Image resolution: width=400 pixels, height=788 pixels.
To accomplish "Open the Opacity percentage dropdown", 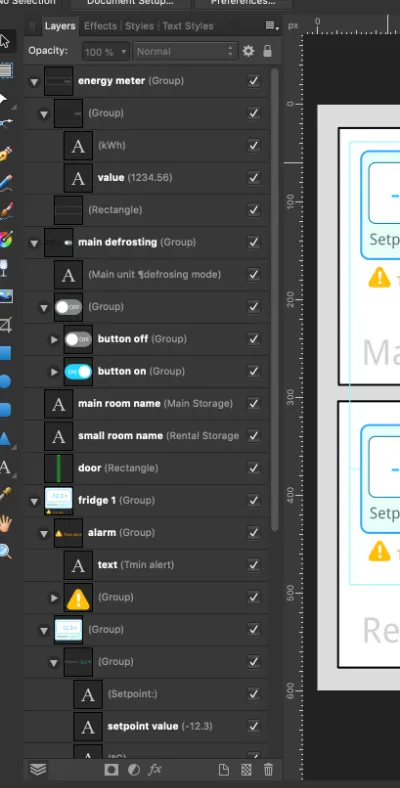I will 106,51.
